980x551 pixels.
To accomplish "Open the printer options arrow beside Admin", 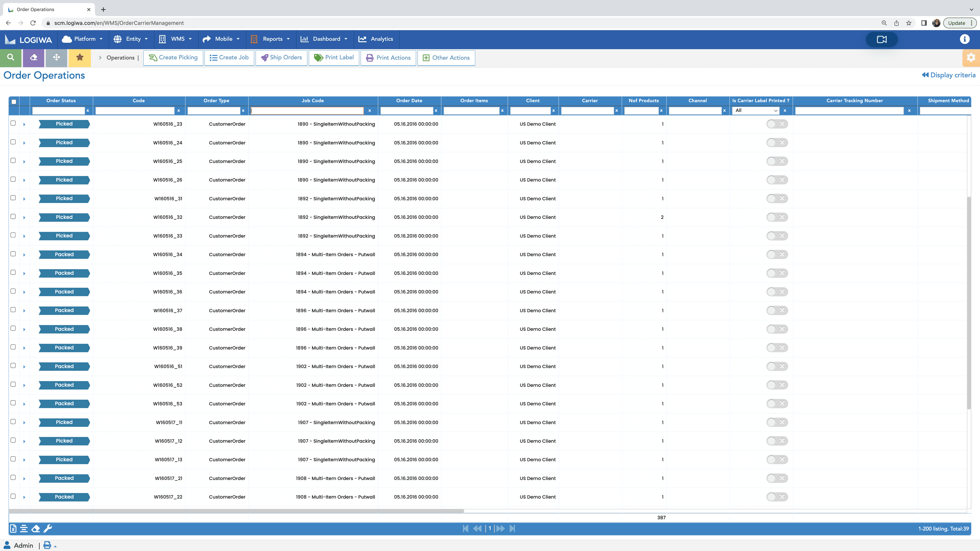I will tap(56, 546).
